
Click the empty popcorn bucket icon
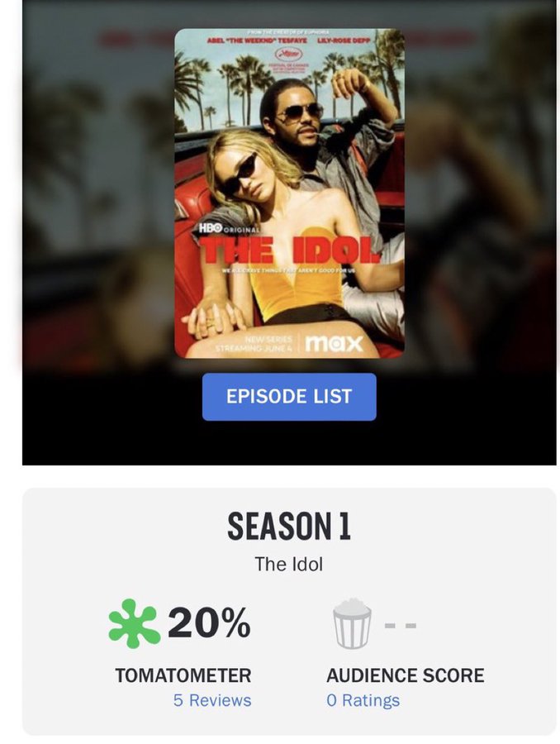[x=353, y=623]
